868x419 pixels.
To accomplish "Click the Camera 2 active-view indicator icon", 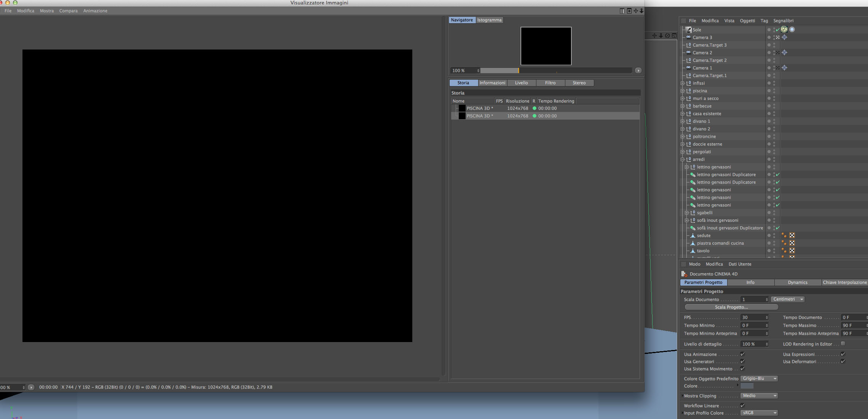I will [x=778, y=53].
